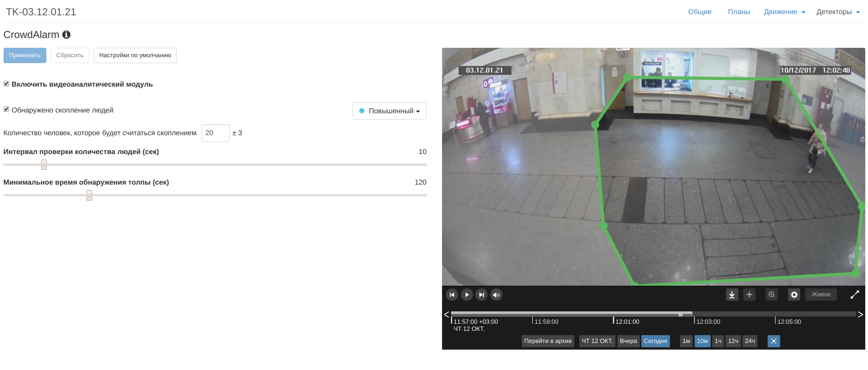Click the plus icon in player toolbar
This screenshot has height=370, width=868.
point(749,295)
